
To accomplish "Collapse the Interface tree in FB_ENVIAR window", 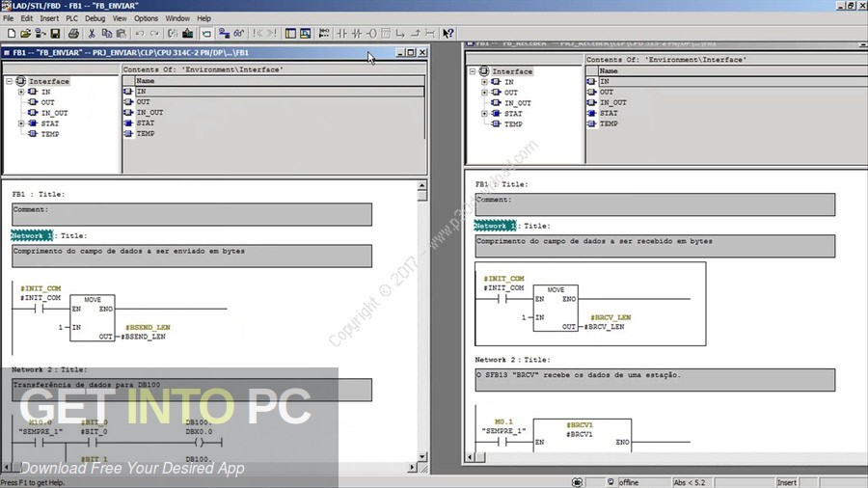I will (10, 81).
